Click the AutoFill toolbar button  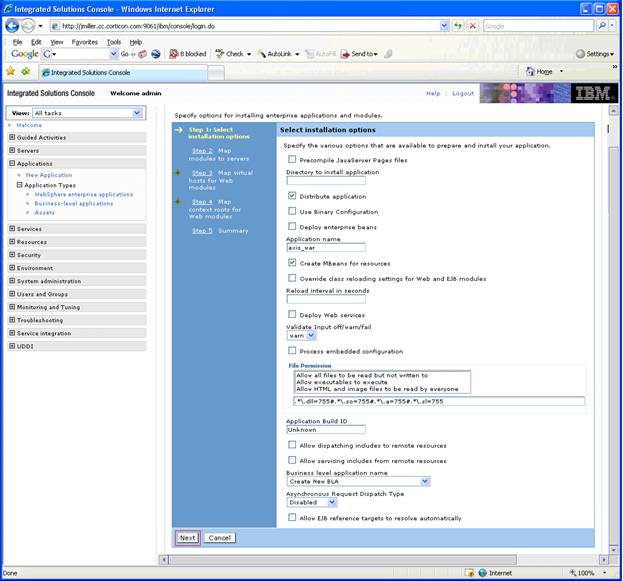tap(321, 54)
